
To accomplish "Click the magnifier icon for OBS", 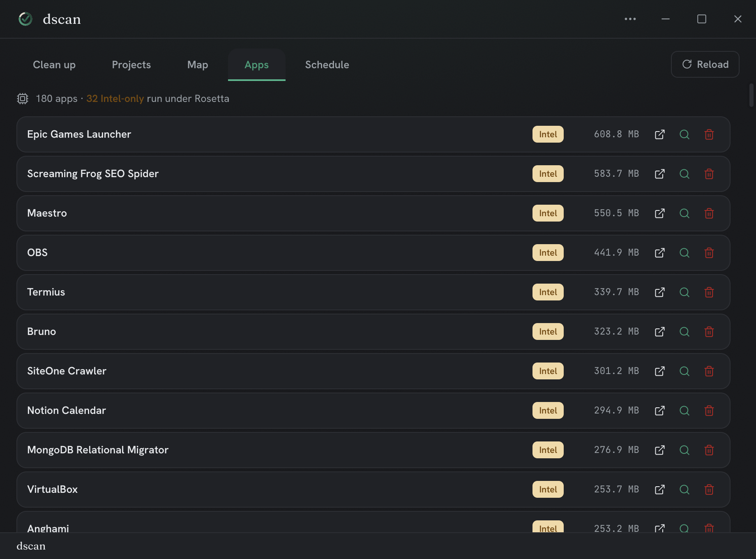I will pyautogui.click(x=685, y=253).
